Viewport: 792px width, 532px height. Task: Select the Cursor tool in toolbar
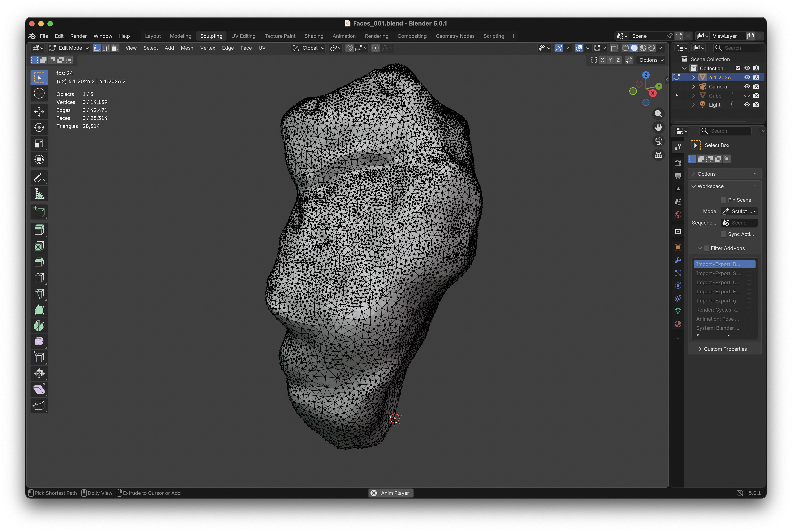coord(39,93)
